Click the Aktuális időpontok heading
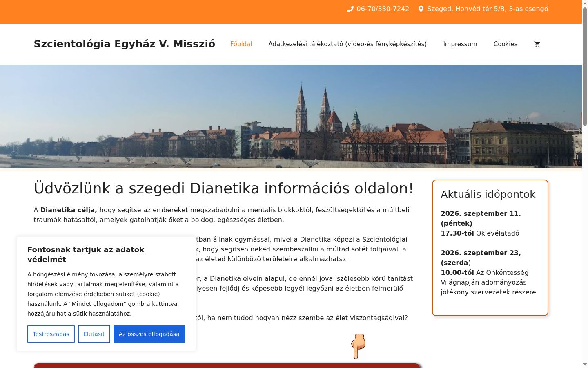The height and width of the screenshot is (368, 588). click(x=488, y=195)
